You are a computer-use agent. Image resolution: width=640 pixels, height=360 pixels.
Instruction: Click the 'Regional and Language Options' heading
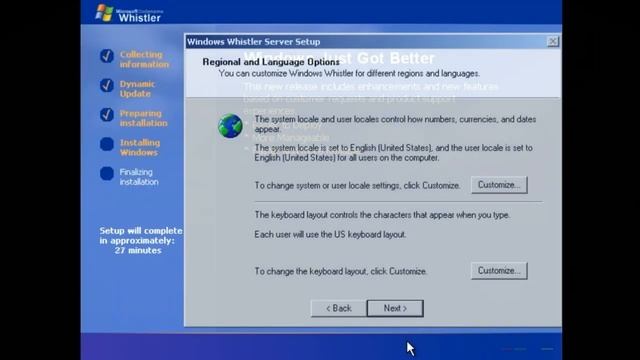coord(271,62)
